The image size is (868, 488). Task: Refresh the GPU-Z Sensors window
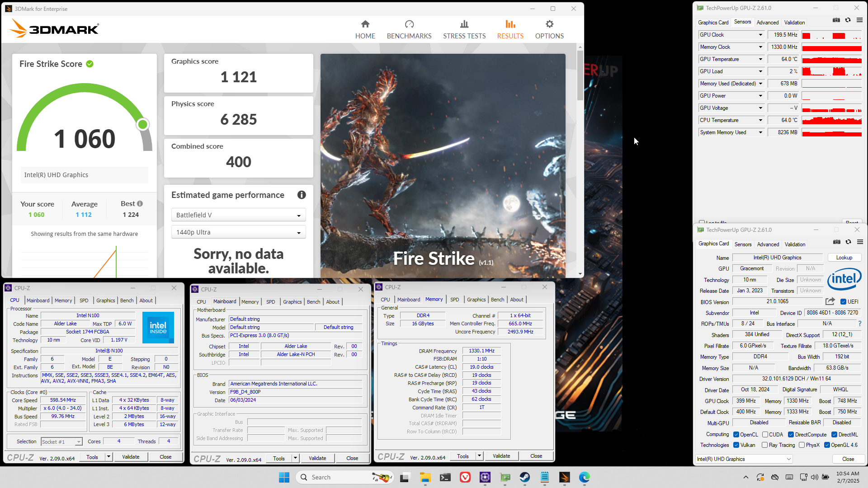point(848,20)
